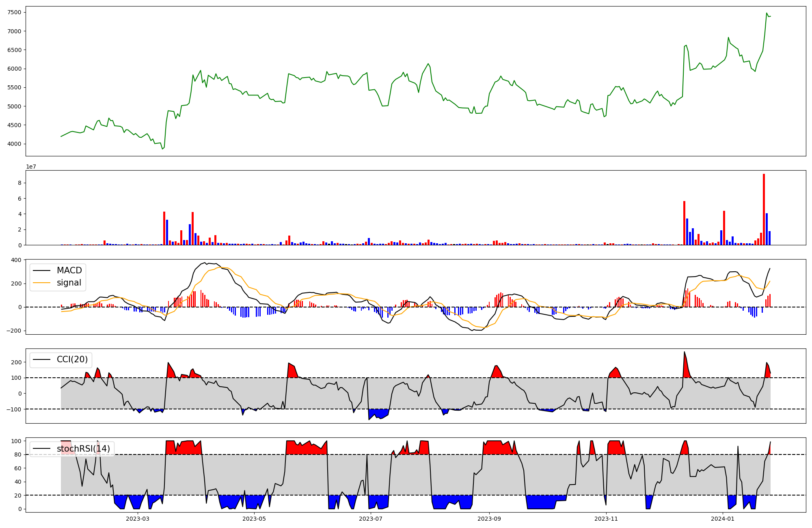
Task: Select the signal legend text
Action: click(69, 283)
